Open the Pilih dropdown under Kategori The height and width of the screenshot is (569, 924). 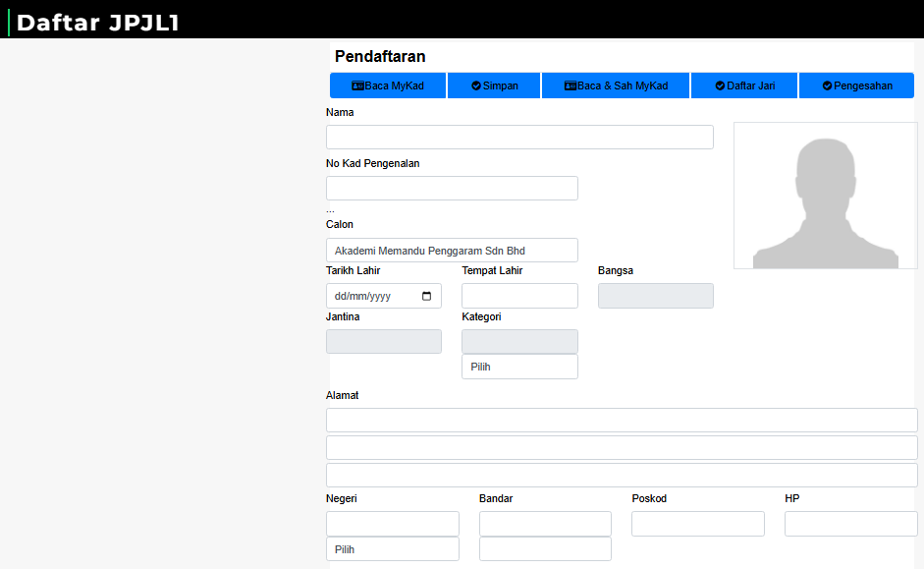click(519, 367)
